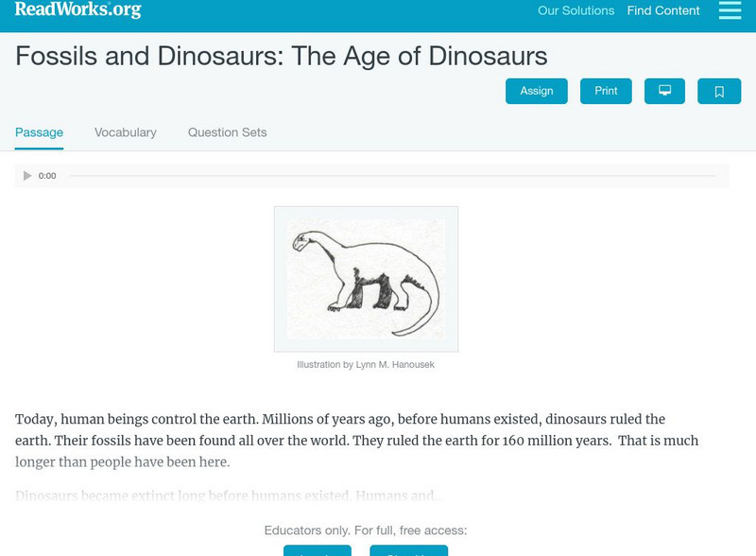Click the Lynn M. Hanousek illustration caption
Image resolution: width=756 pixels, height=556 pixels.
click(x=366, y=364)
